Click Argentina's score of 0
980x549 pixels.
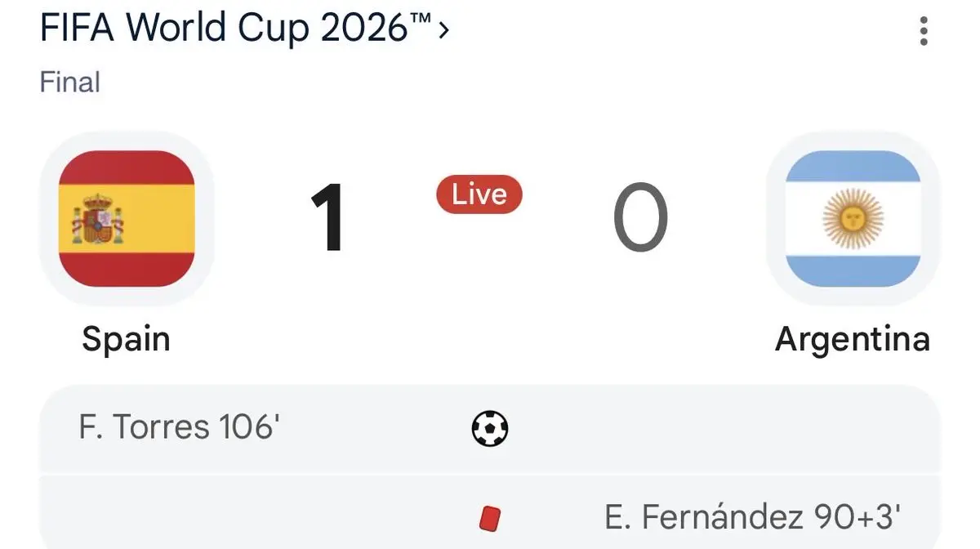tap(641, 220)
